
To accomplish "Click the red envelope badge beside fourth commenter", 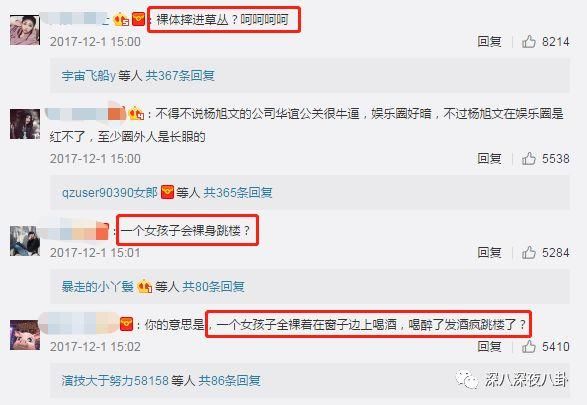I will 127,324.
